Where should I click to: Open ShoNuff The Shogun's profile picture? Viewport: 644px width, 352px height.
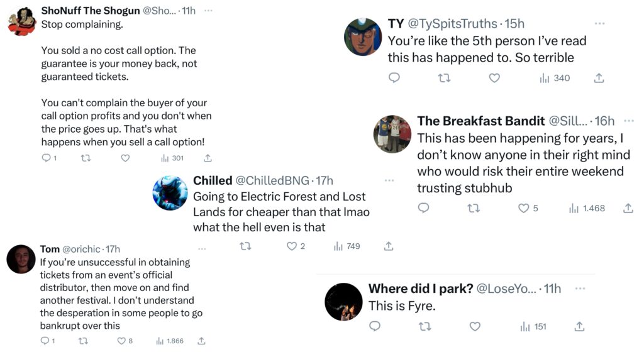[x=21, y=19]
